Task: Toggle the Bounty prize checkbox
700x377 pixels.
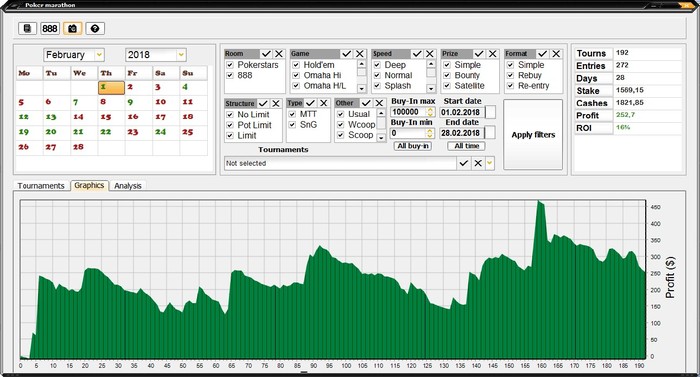Action: click(x=447, y=75)
